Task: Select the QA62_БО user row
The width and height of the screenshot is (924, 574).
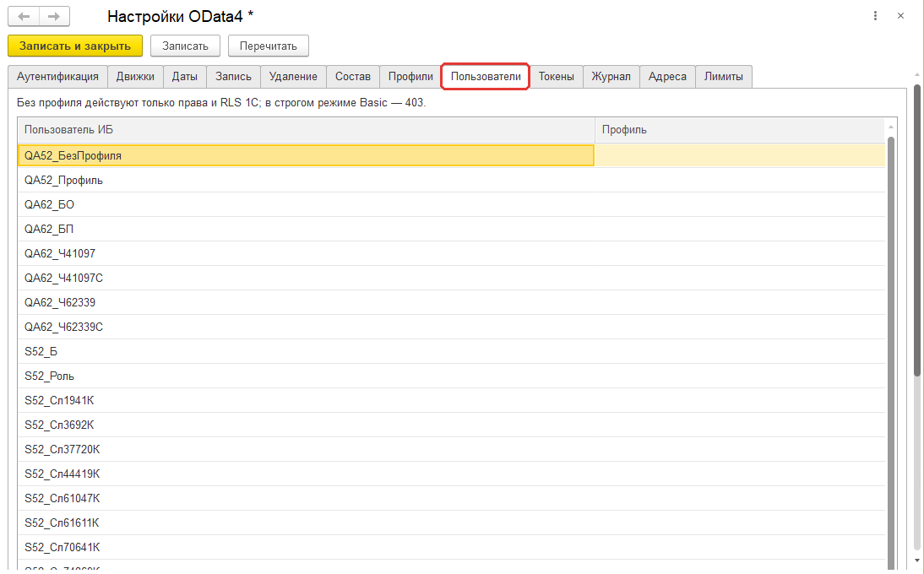Action: pos(451,205)
